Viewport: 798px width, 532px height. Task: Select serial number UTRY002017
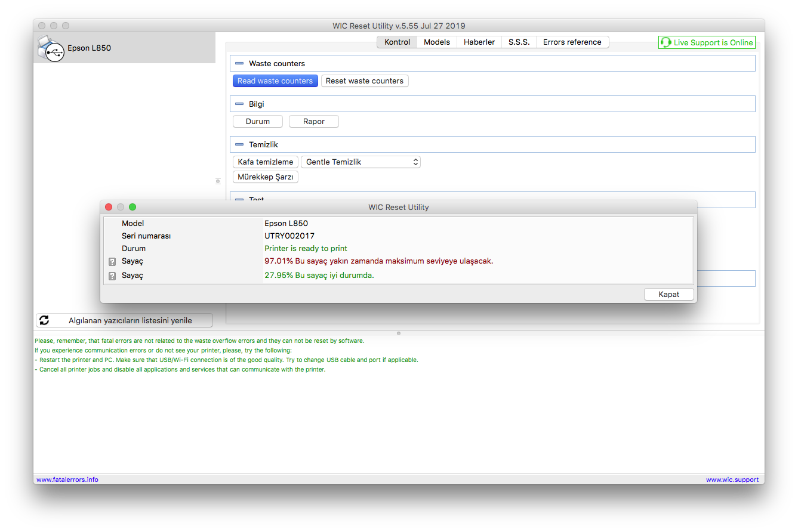289,236
